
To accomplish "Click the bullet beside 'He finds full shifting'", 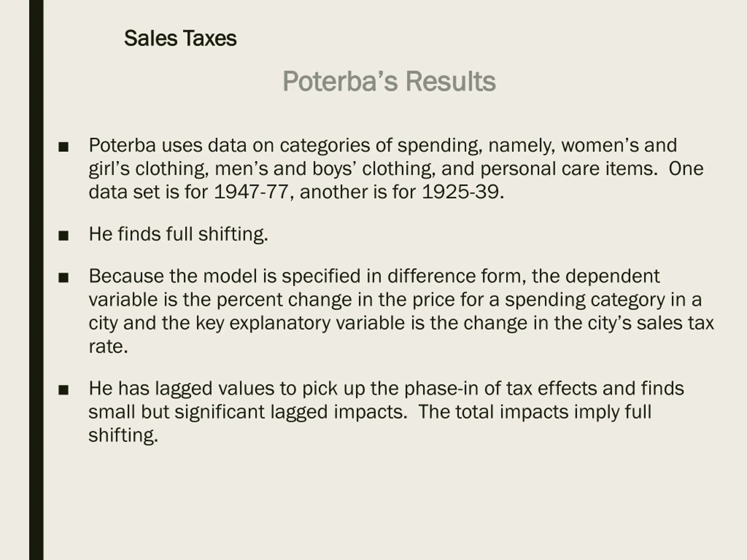I will tap(64, 236).
